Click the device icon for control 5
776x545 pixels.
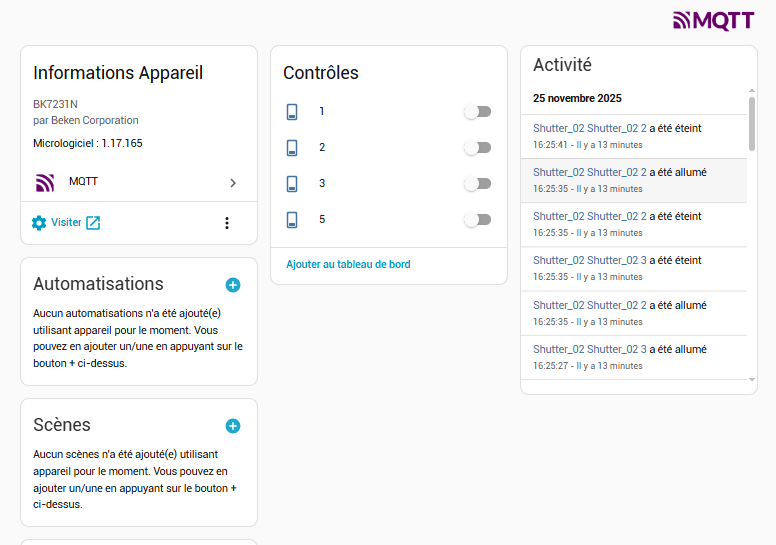tap(292, 220)
